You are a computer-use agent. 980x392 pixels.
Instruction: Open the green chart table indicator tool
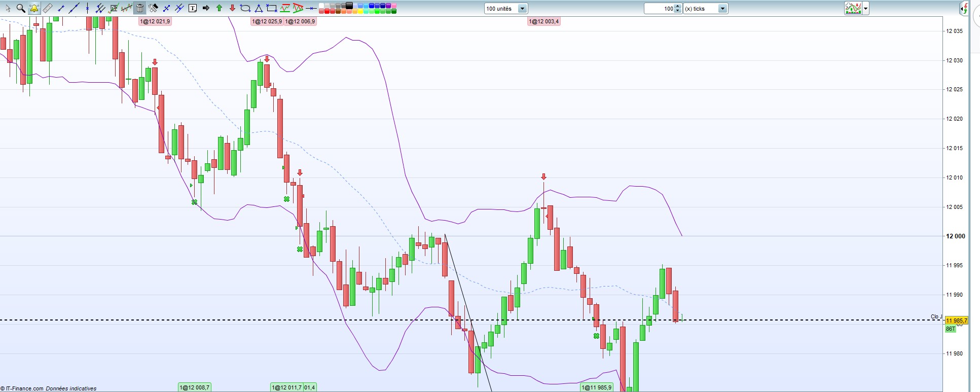114,8
